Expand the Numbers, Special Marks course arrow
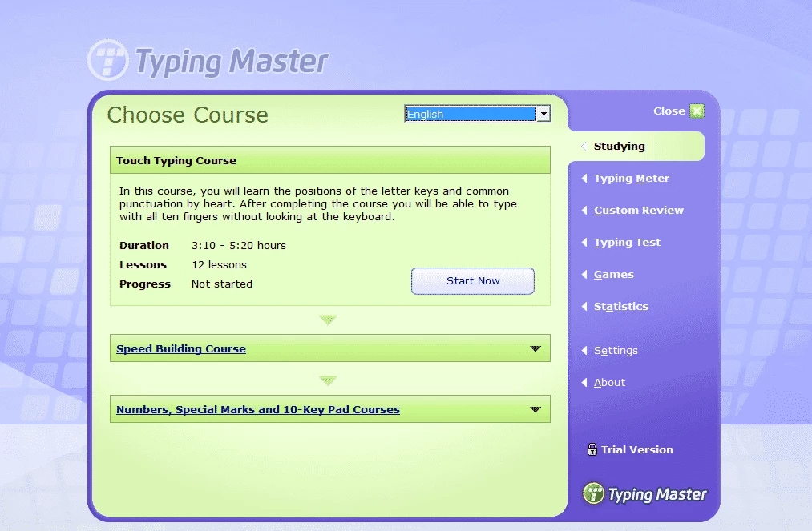 535,409
